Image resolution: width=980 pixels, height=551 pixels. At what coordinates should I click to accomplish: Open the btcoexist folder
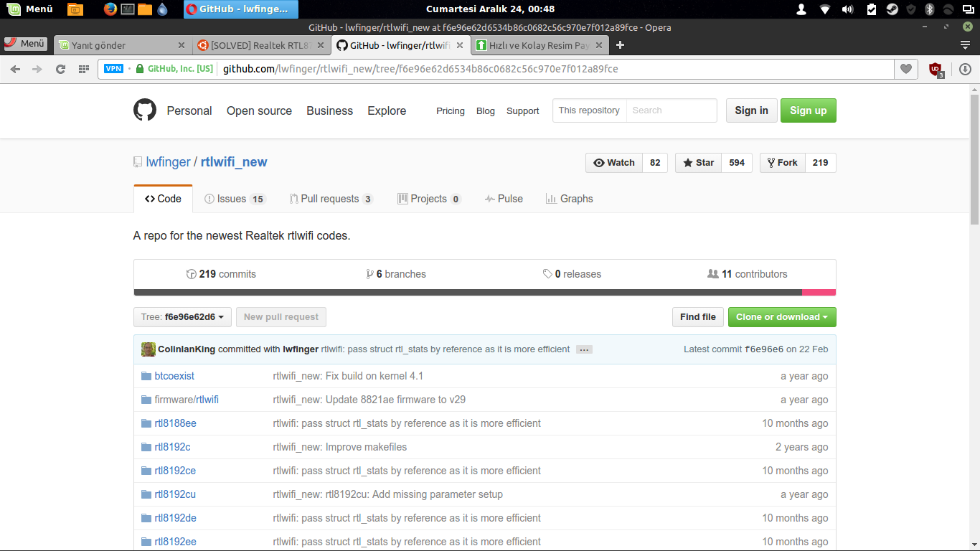click(x=174, y=376)
